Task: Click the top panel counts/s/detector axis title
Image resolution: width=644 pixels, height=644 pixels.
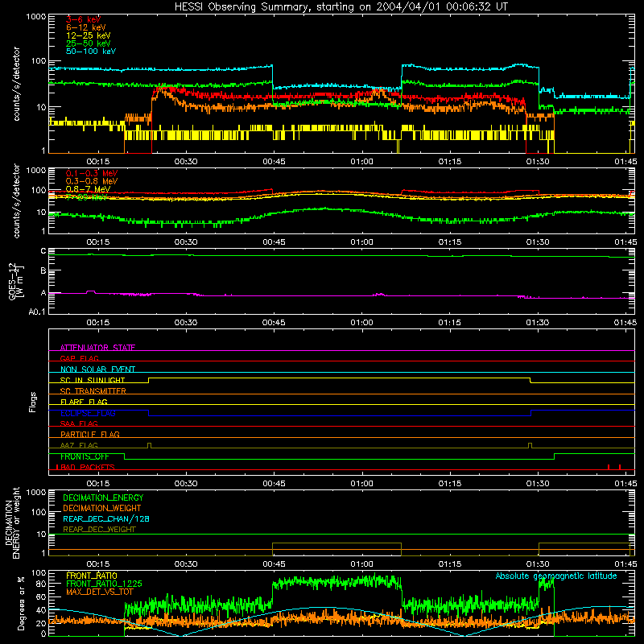Action: tap(16, 84)
